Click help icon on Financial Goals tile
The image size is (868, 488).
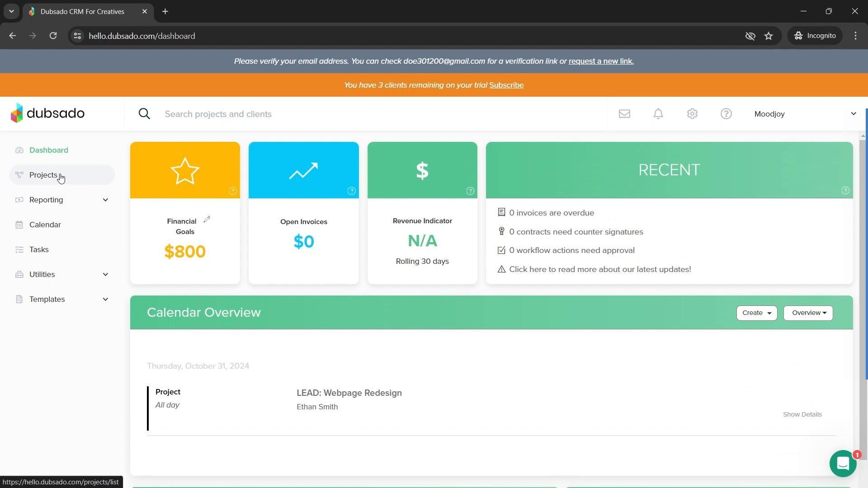coord(233,191)
